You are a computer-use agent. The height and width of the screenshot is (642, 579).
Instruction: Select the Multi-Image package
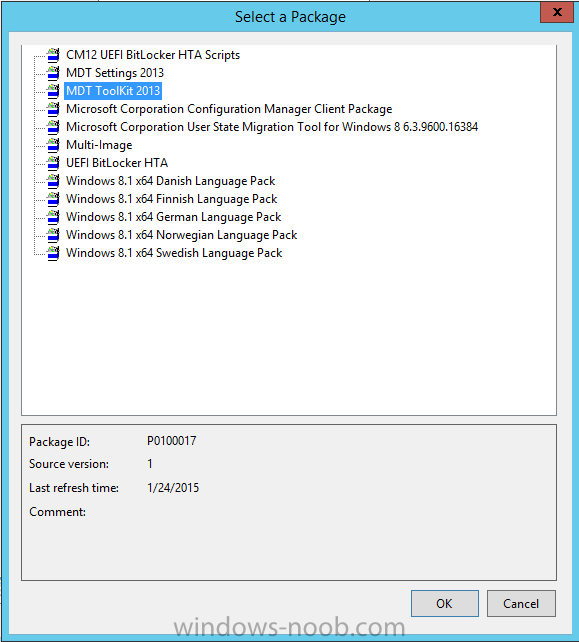pos(99,145)
